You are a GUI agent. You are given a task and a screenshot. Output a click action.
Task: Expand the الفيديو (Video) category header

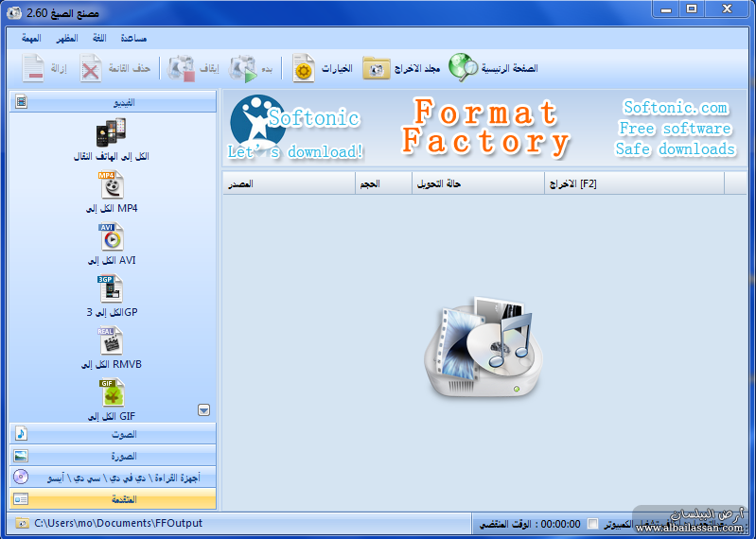(113, 101)
